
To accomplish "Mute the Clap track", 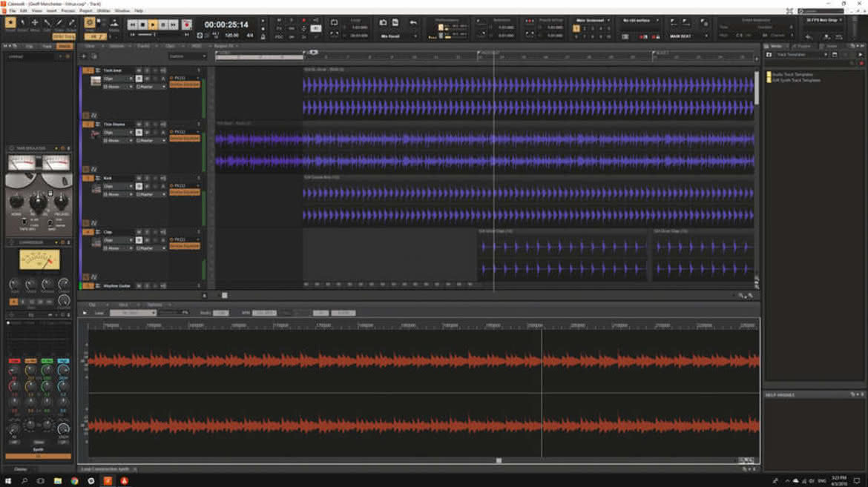I will (x=139, y=232).
